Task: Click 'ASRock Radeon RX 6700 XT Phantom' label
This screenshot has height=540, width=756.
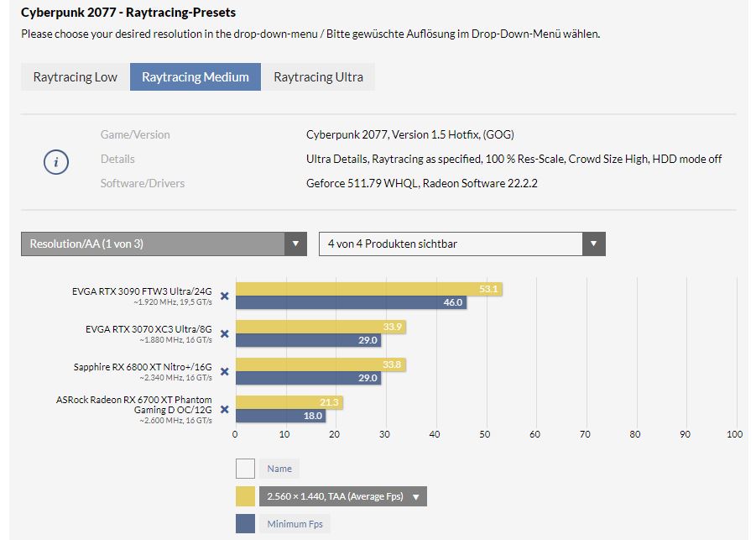Action: [x=134, y=400]
